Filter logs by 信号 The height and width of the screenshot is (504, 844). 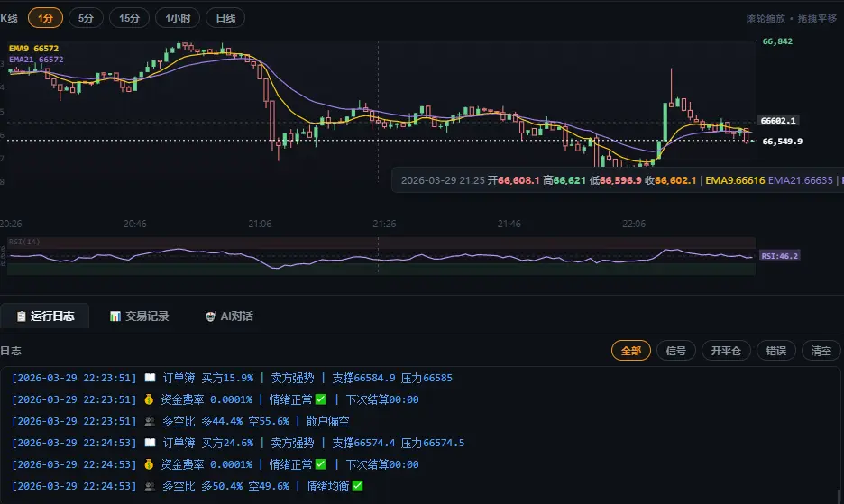[676, 351]
